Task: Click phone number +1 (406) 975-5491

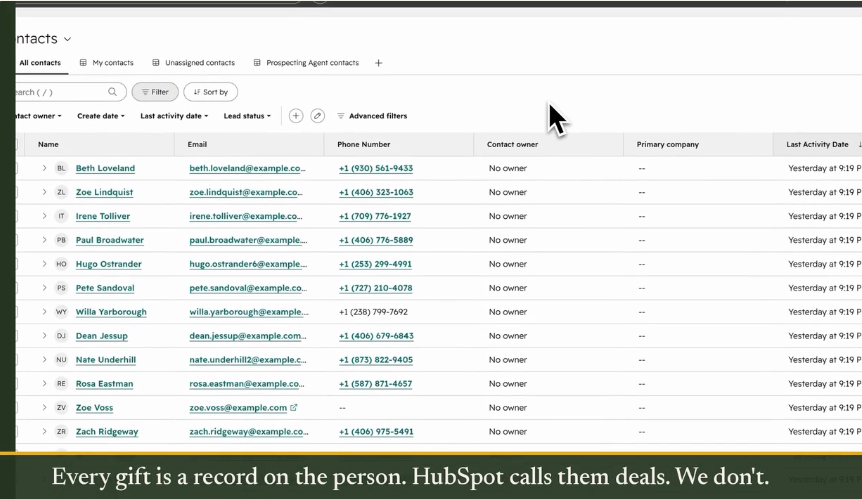Action: pyautogui.click(x=376, y=431)
